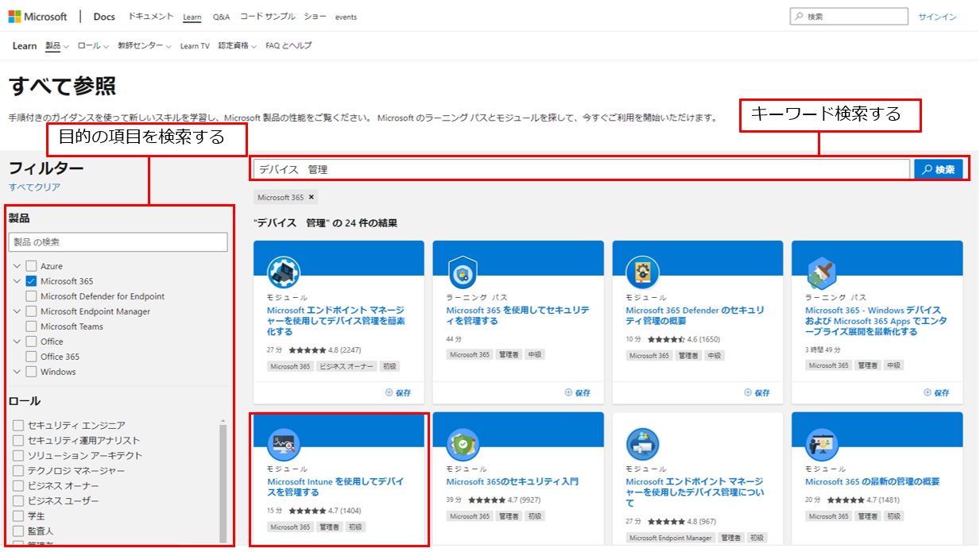Click the Windows devices enterprise deployment icon
The height and width of the screenshot is (552, 980).
822,272
